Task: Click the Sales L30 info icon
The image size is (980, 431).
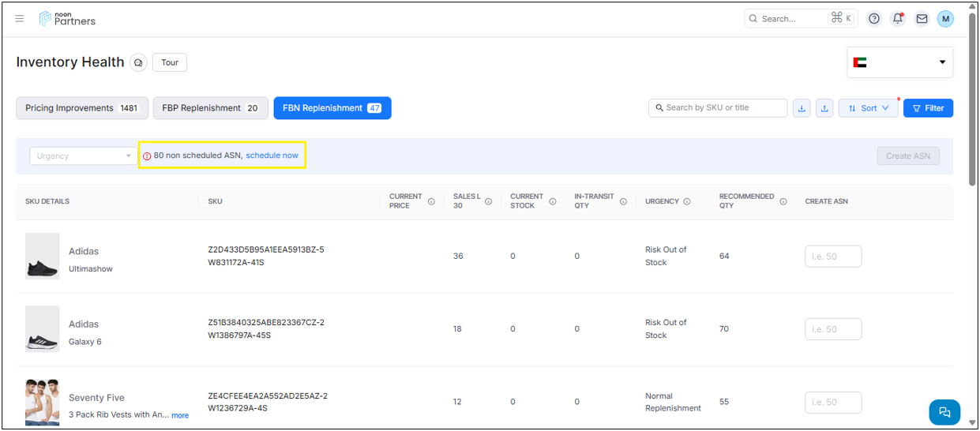Action: [488, 201]
